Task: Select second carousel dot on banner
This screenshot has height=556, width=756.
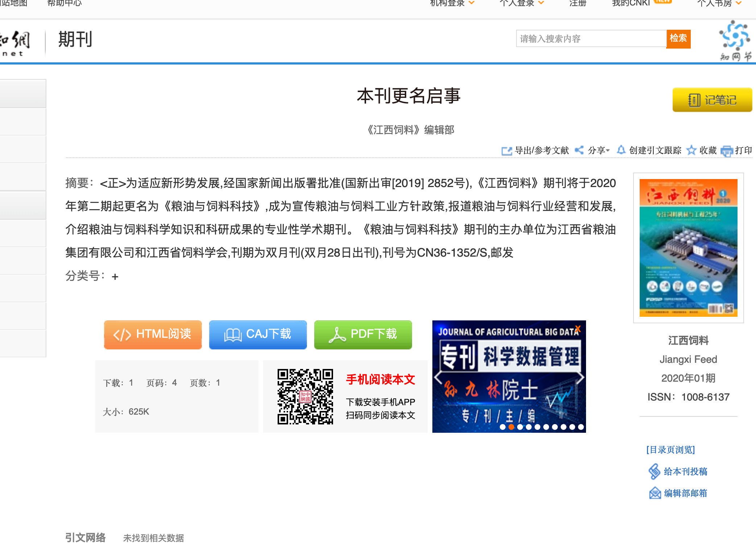Action: 511,427
